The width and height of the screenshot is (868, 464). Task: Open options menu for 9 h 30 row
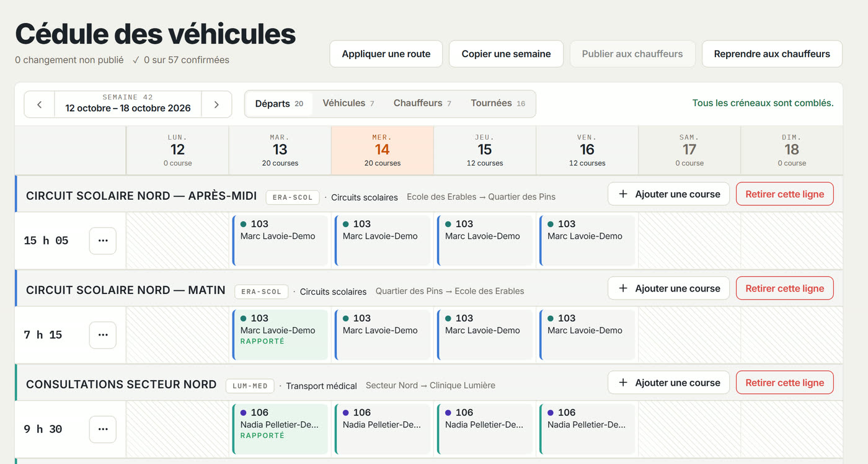tap(103, 429)
